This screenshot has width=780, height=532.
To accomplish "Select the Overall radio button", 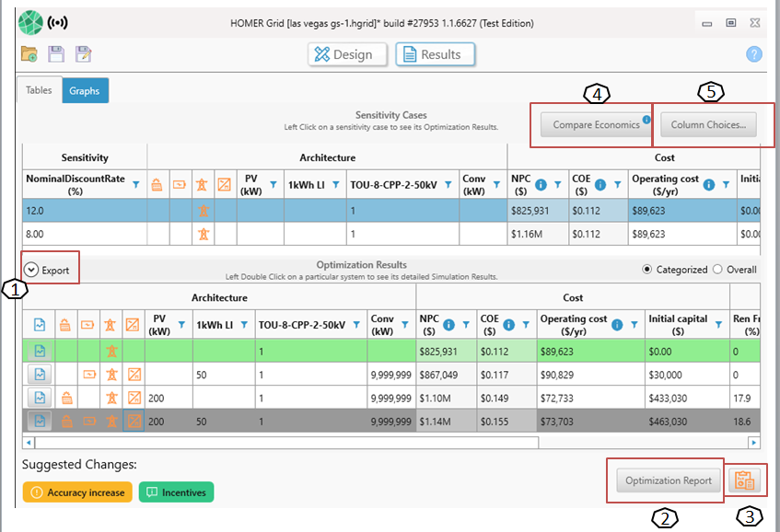I will [718, 270].
